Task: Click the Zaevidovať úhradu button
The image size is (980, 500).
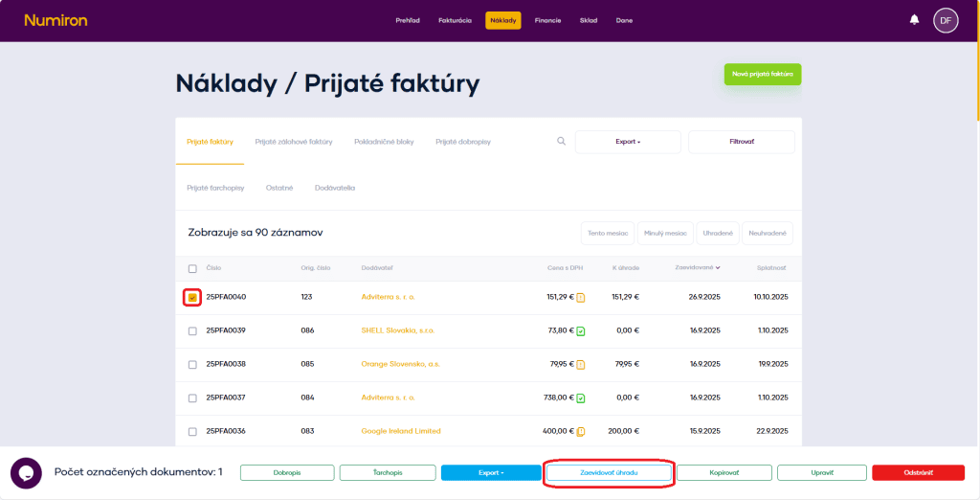Action: tap(609, 473)
